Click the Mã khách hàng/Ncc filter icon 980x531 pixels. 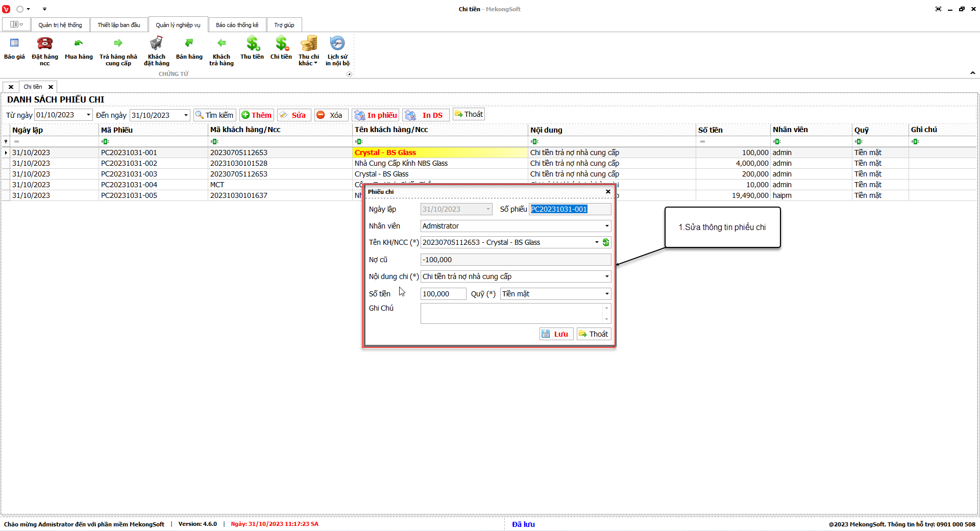point(214,142)
